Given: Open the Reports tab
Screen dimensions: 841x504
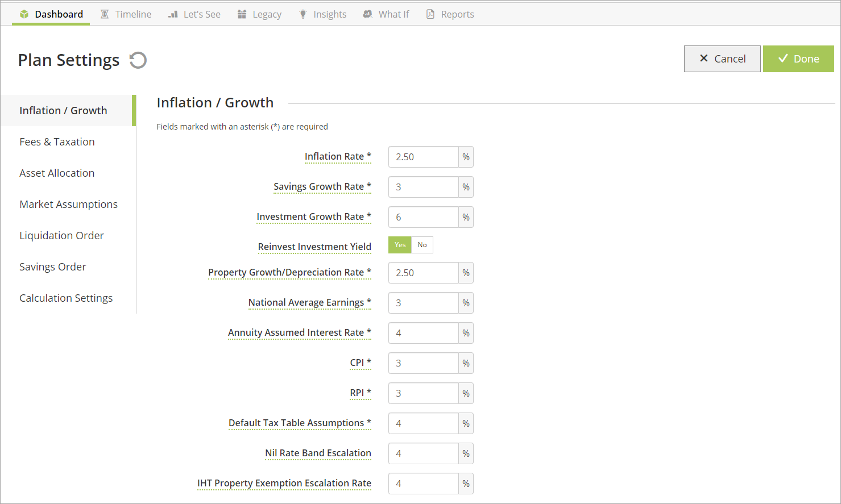Looking at the screenshot, I should pos(450,14).
